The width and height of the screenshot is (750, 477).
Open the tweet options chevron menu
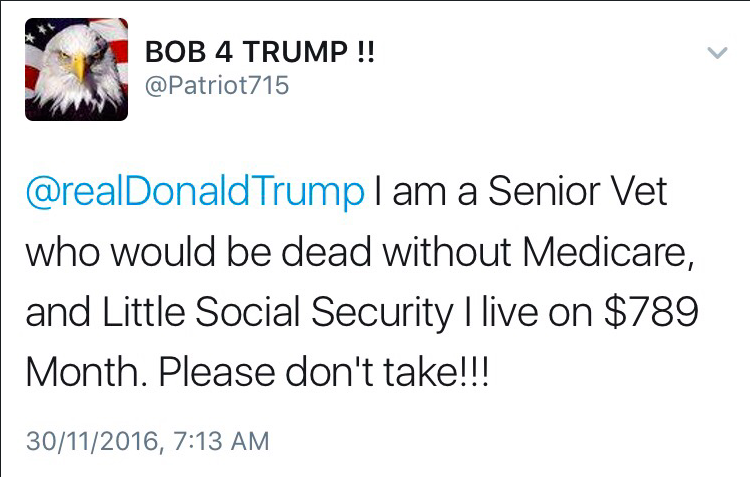coord(716,53)
